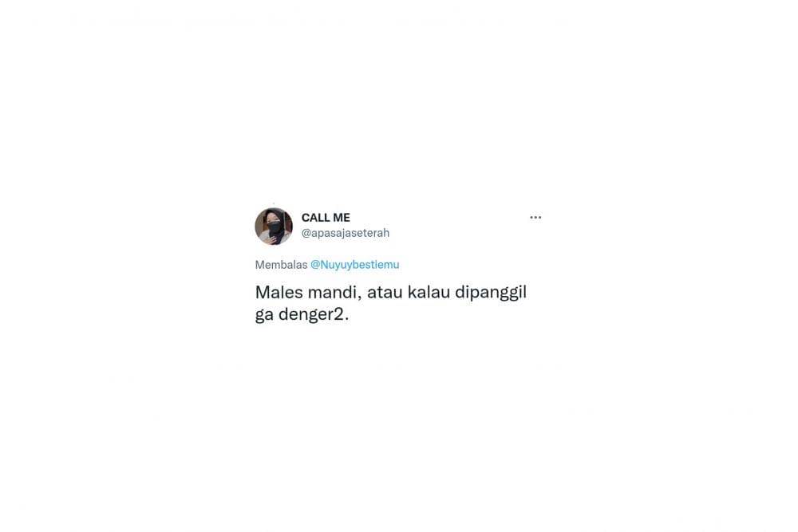Click the word kalau in tweet
The image size is (798, 532).
429,293
